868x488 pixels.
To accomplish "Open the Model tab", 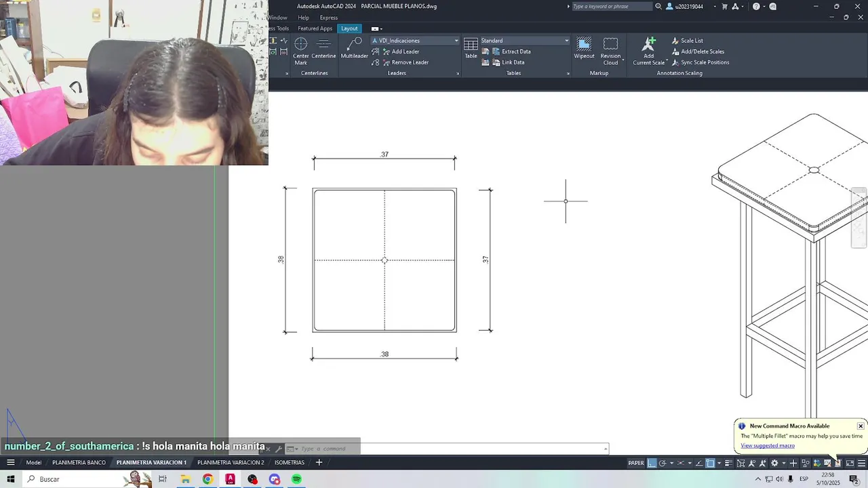I will [33, 462].
